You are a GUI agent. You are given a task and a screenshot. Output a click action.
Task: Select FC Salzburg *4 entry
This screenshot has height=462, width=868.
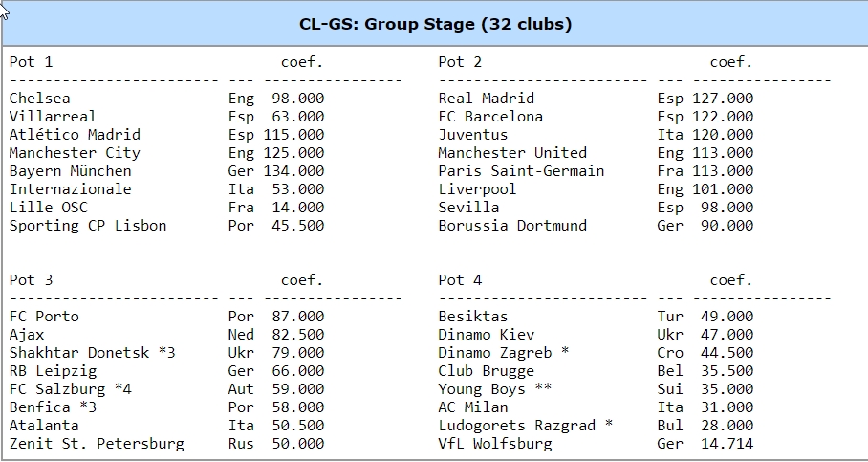[x=71, y=389]
